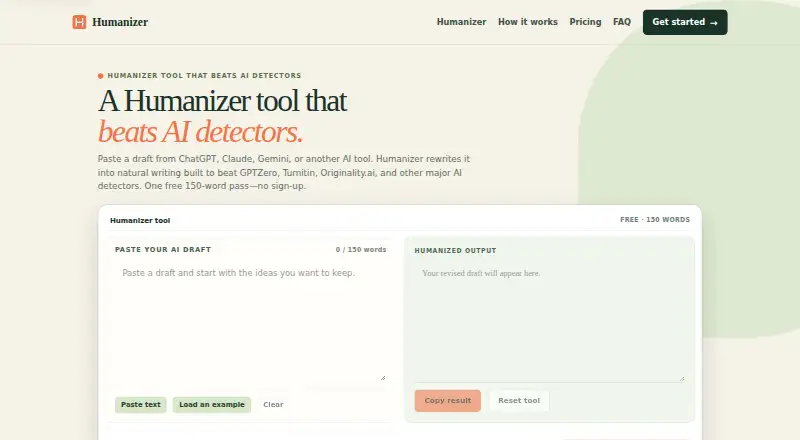800x440 pixels.
Task: Grab the draft textarea resize handle
Action: point(383,378)
